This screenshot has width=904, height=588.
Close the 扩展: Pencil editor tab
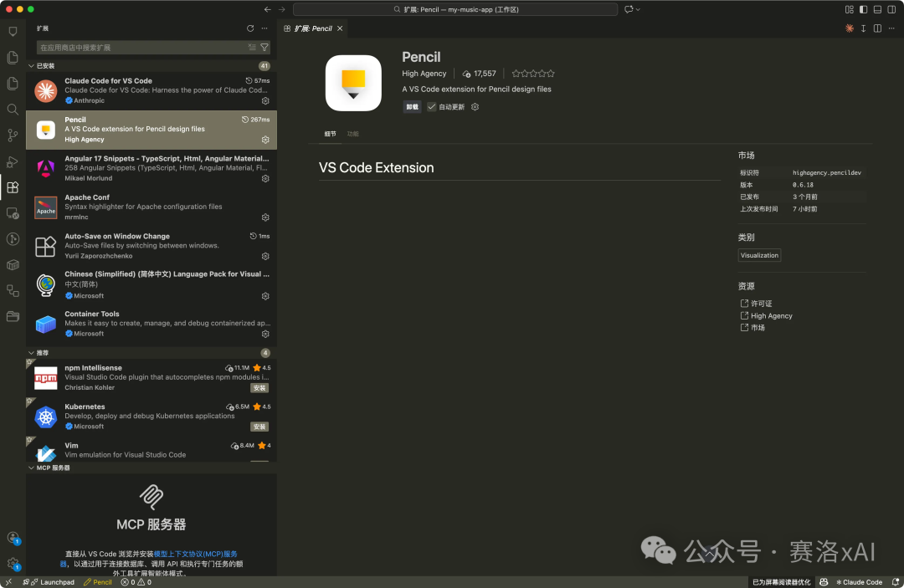(342, 28)
